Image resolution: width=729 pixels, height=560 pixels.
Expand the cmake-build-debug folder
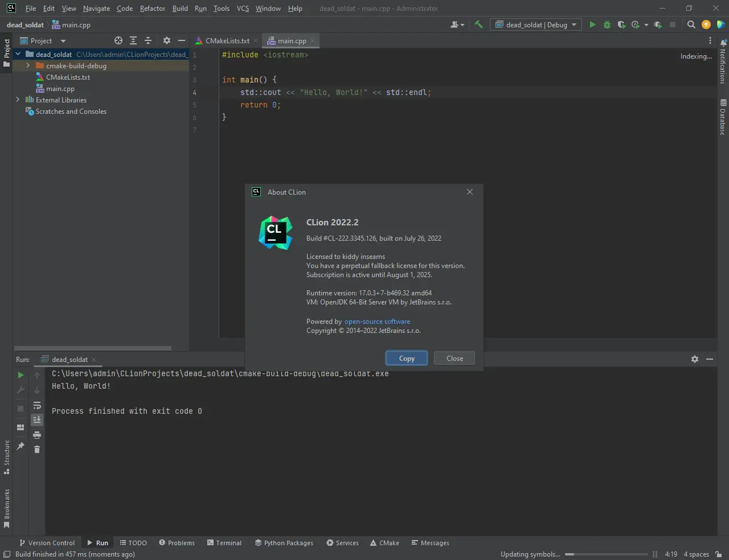28,66
